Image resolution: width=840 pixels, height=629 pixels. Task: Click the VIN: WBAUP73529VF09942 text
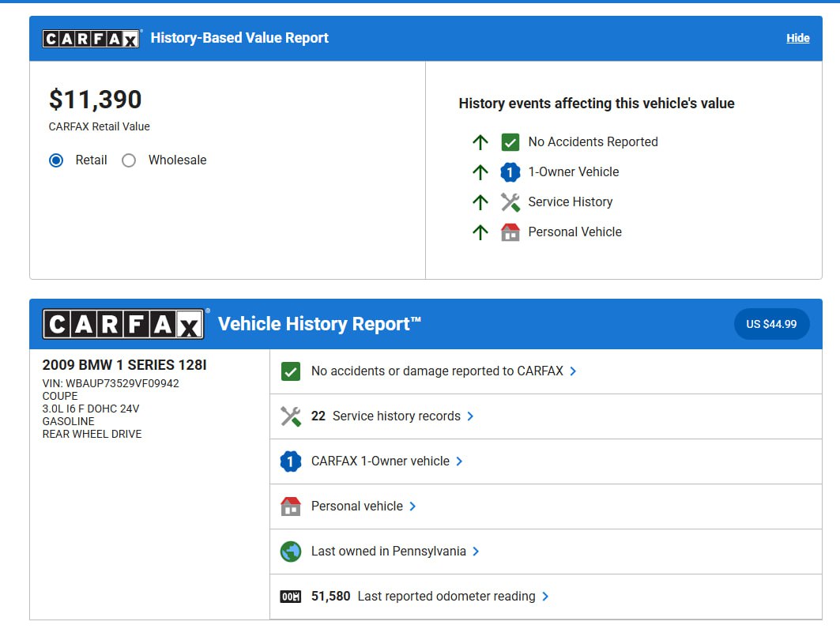click(x=111, y=383)
